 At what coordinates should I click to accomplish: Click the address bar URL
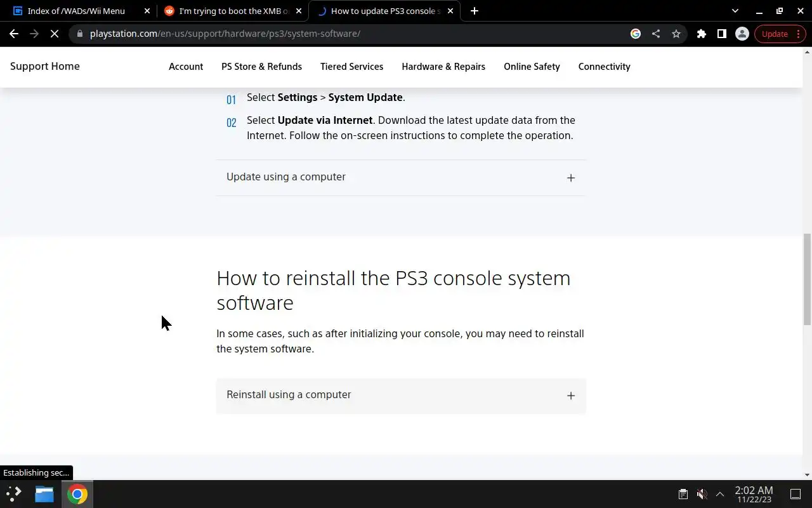click(225, 34)
